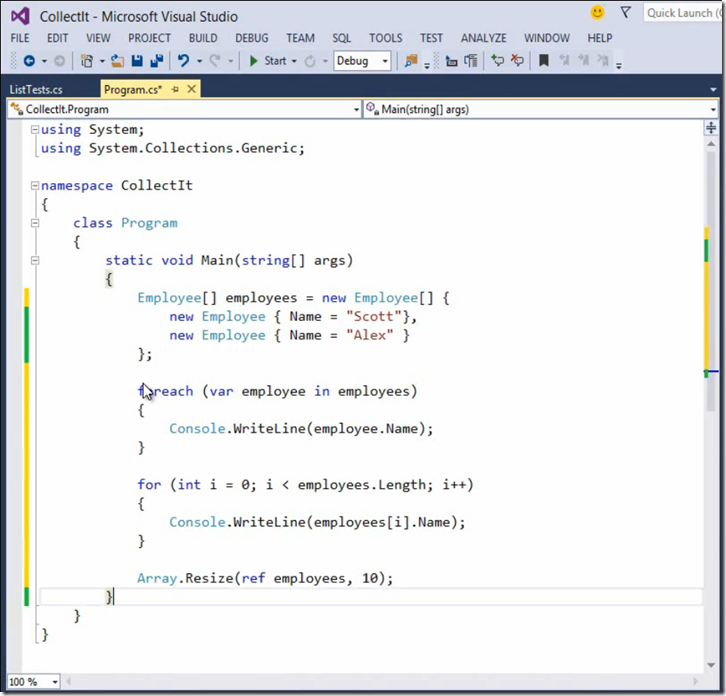The width and height of the screenshot is (726, 696).
Task: Switch to the ListTests.cs tab
Action: 36,89
